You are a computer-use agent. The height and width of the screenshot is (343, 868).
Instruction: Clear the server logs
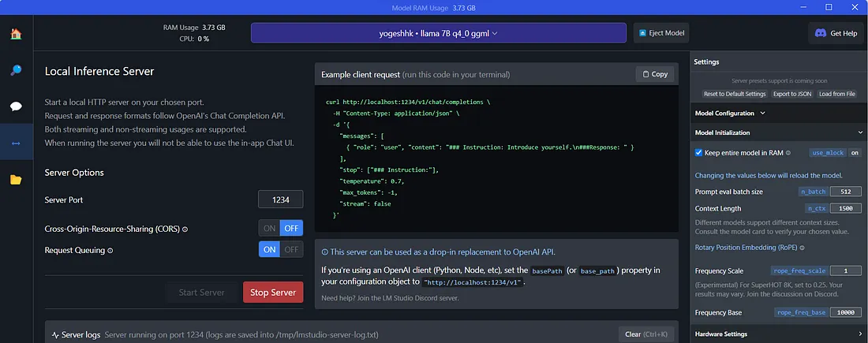[646, 334]
